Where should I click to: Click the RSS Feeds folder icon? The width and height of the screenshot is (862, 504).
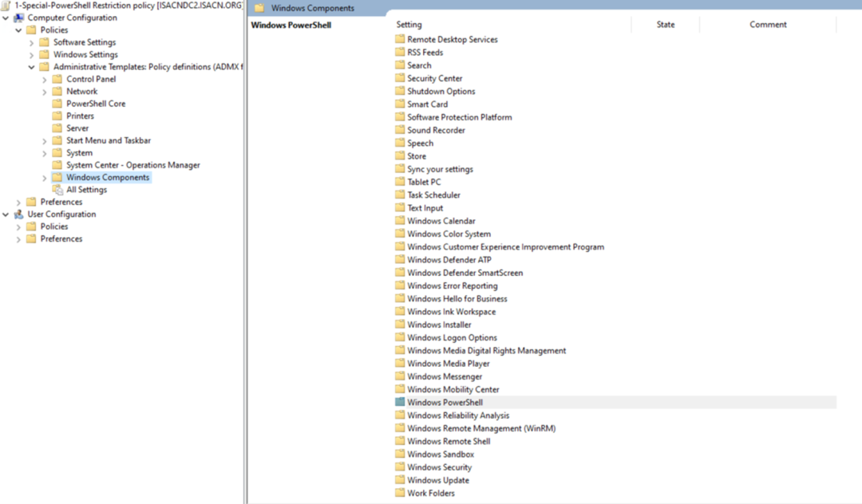point(400,52)
